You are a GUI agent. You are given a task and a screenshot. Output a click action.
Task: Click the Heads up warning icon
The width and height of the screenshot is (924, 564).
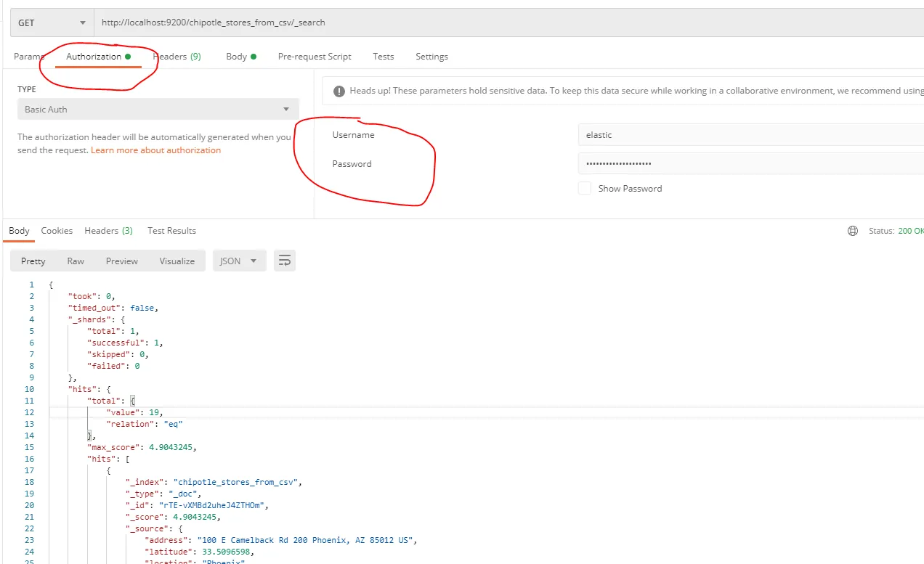[339, 91]
